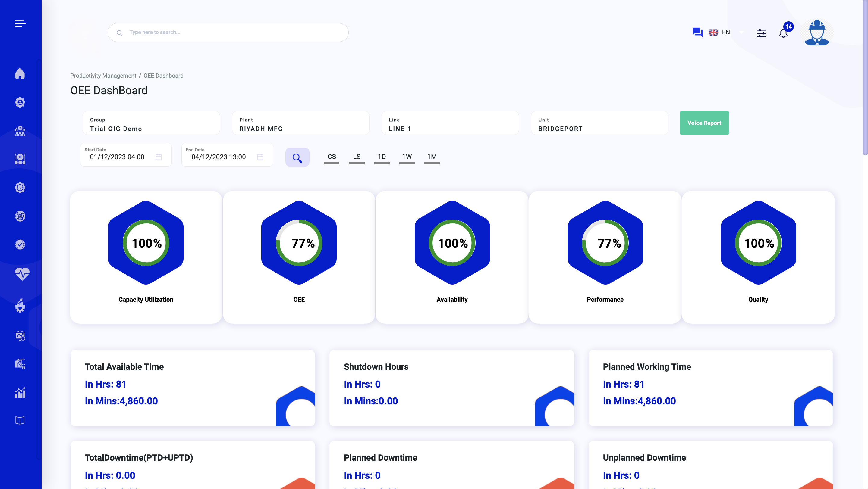This screenshot has width=868, height=489.
Task: Open the user-gear administration sidebar icon
Action: pyautogui.click(x=20, y=102)
